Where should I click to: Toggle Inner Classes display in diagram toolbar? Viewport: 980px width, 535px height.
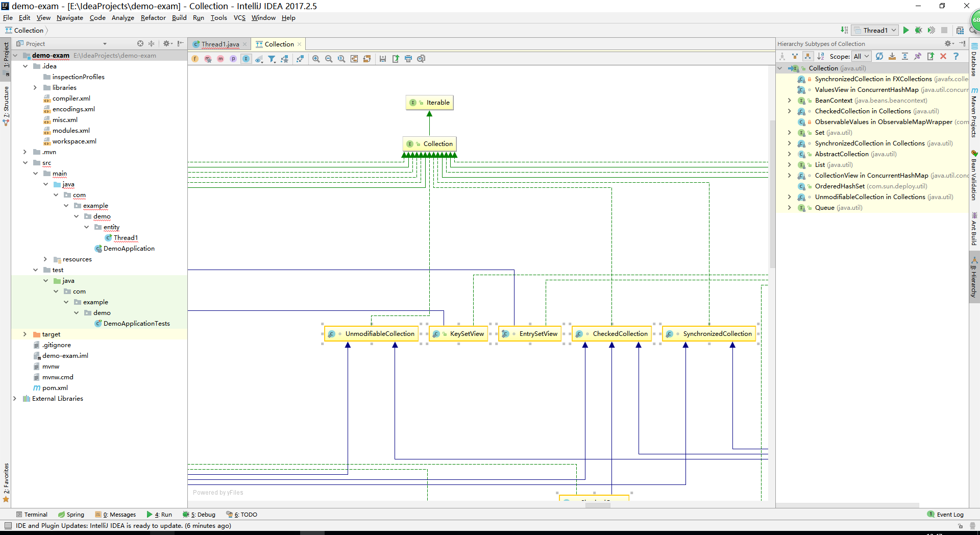[246, 59]
